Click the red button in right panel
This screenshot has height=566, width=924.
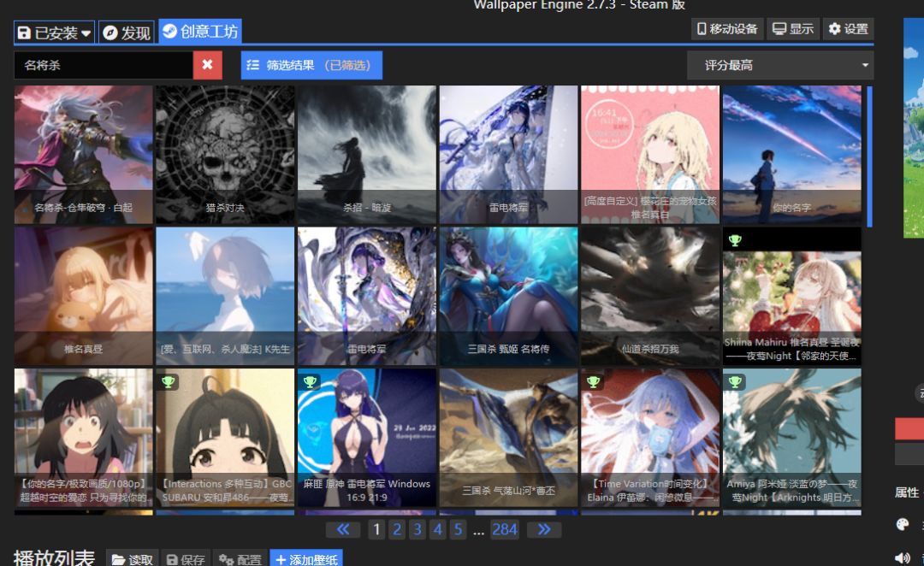tap(909, 428)
